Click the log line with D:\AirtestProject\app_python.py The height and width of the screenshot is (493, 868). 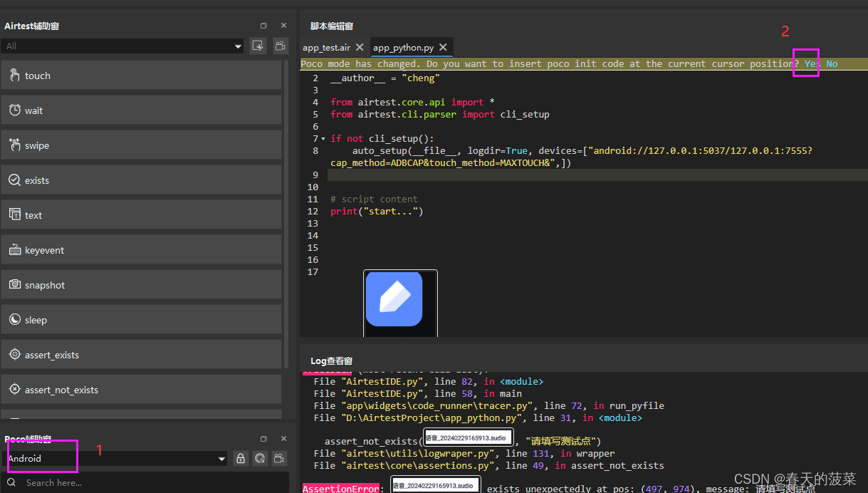point(478,418)
